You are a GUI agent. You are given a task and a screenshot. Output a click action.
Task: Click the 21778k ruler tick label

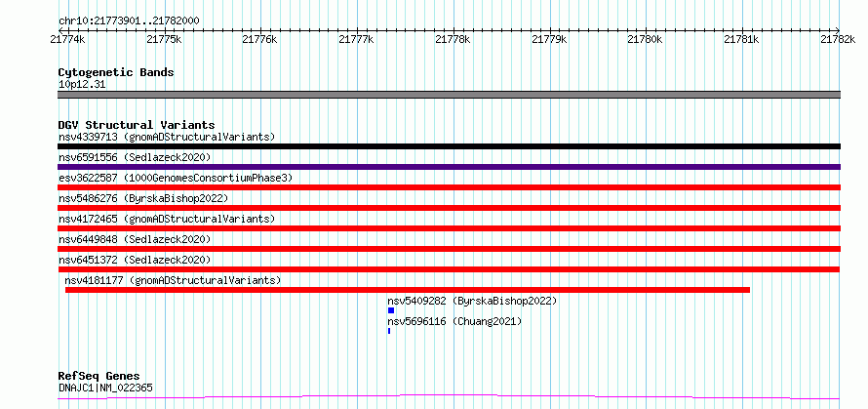[454, 39]
